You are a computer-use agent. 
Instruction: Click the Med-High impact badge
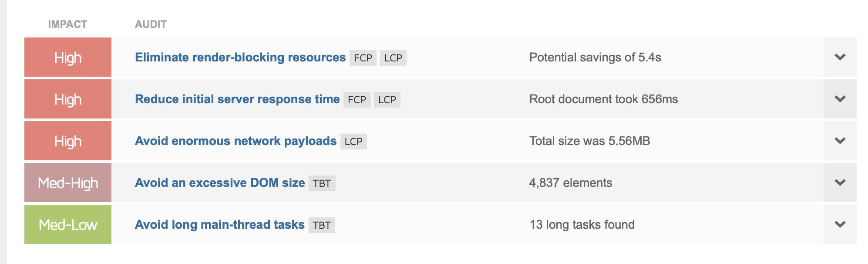pyautogui.click(x=68, y=183)
